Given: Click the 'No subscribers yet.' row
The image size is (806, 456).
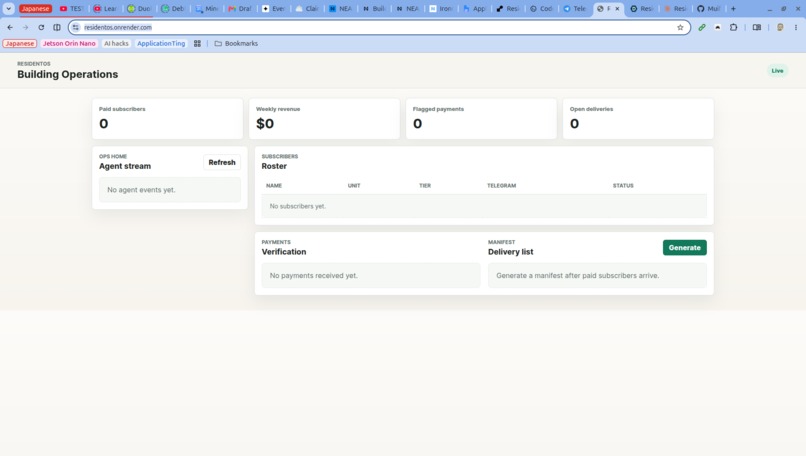Looking at the screenshot, I should tap(484, 206).
